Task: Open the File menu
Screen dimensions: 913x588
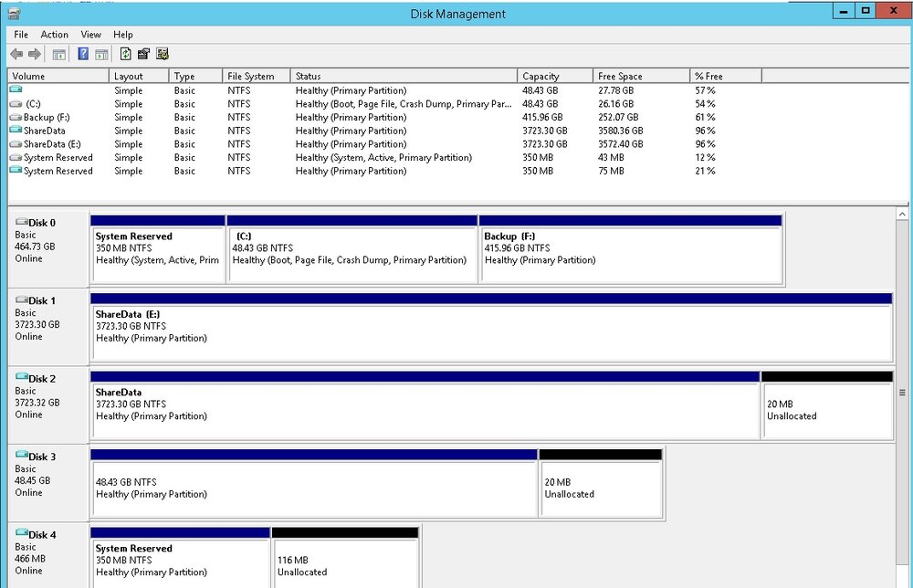Action: tap(21, 35)
